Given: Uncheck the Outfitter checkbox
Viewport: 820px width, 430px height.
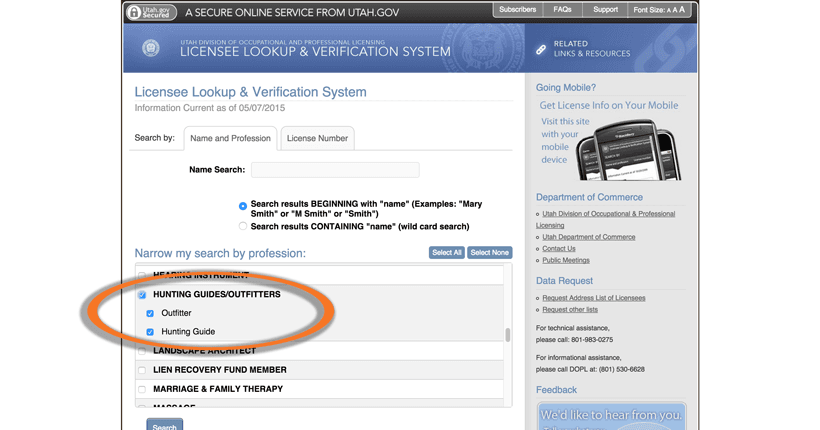Looking at the screenshot, I should tap(150, 313).
